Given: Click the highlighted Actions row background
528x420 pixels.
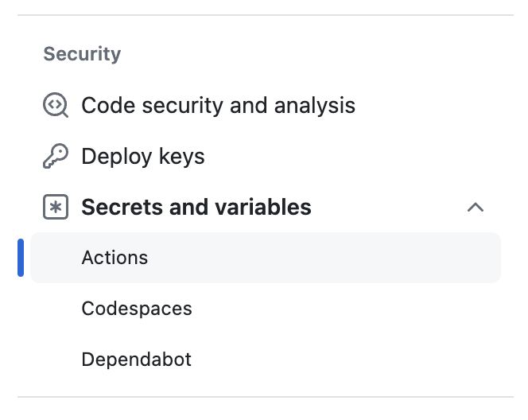Looking at the screenshot, I should click(x=318, y=258).
